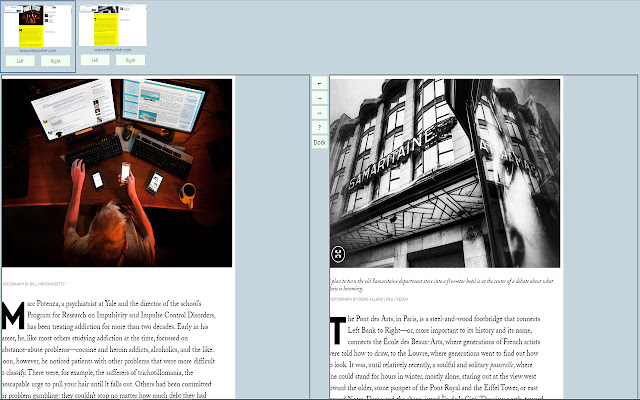This screenshot has height=400, width=640.
Task: Expand the Samaritaine photo with fullscreen icon
Action: click(338, 254)
